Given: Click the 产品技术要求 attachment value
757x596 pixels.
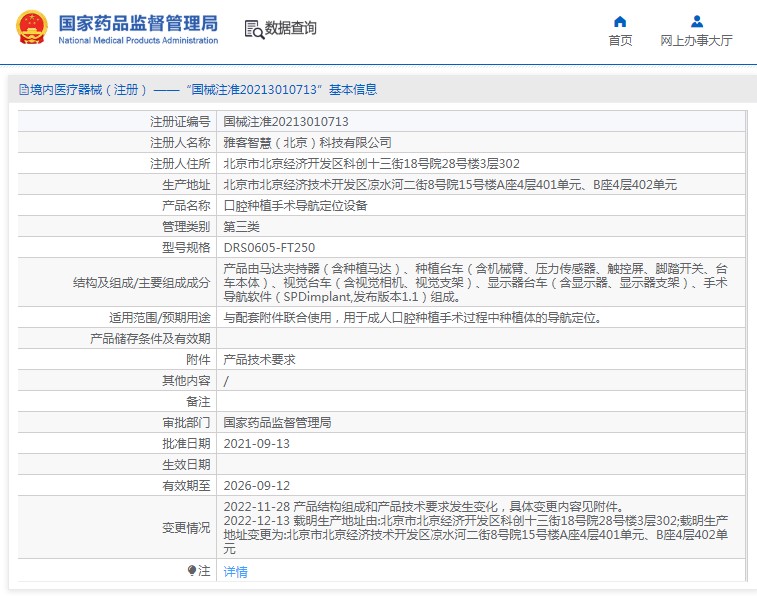Looking at the screenshot, I should [259, 360].
